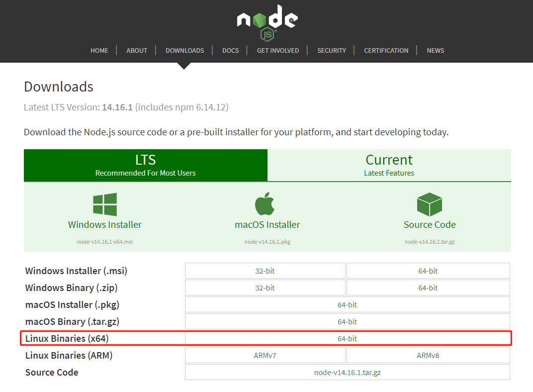533x392 pixels.
Task: Open the HOME nav item
Action: [99, 50]
